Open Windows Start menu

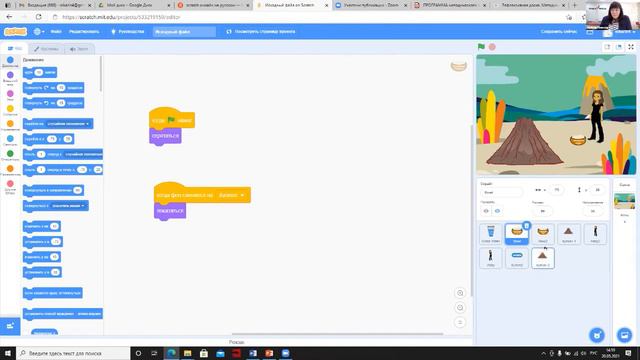[8, 353]
